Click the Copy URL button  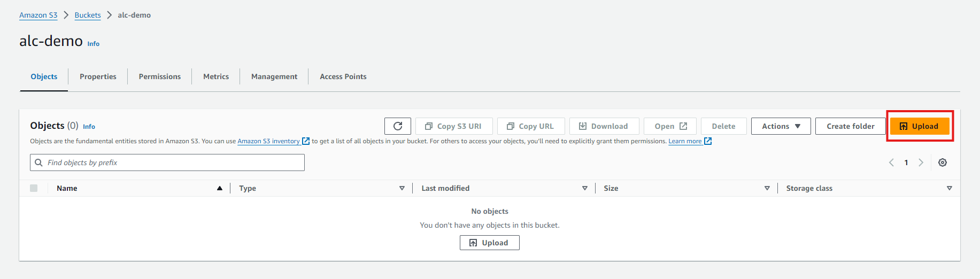pyautogui.click(x=530, y=126)
